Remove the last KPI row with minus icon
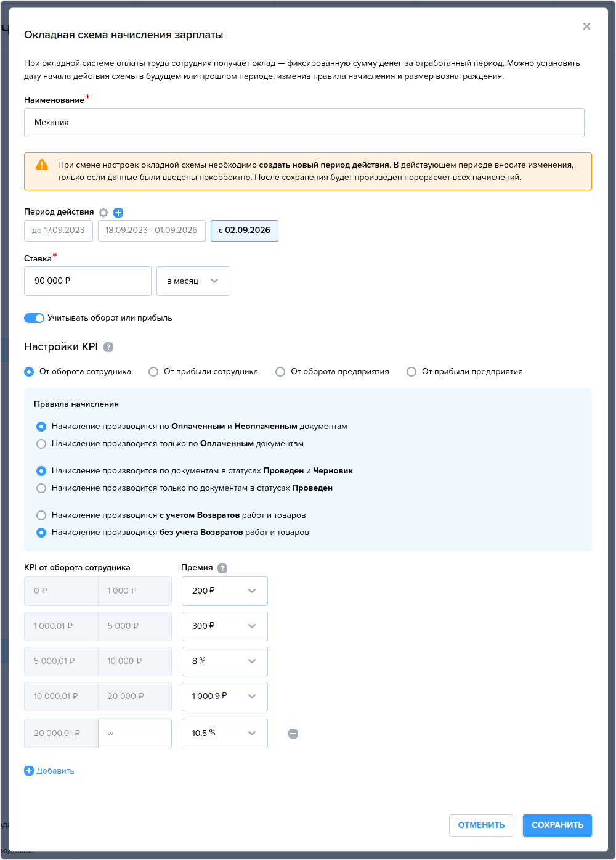The image size is (616, 860). (293, 734)
